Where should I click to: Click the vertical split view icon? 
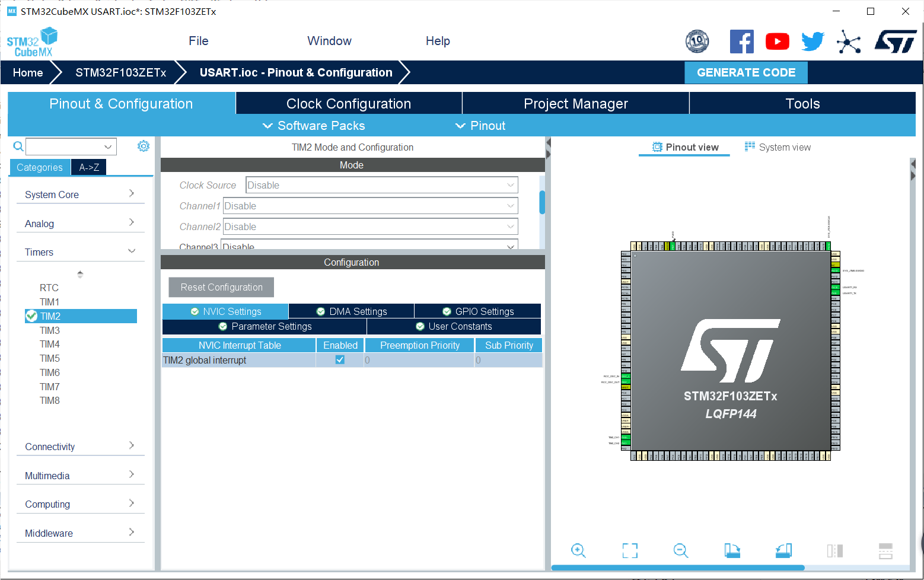point(835,551)
